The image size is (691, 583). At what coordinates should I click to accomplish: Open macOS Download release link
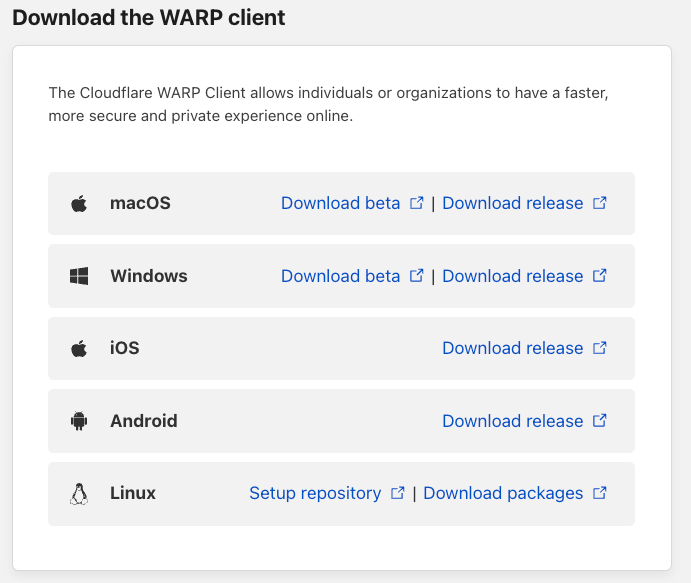pyautogui.click(x=513, y=203)
